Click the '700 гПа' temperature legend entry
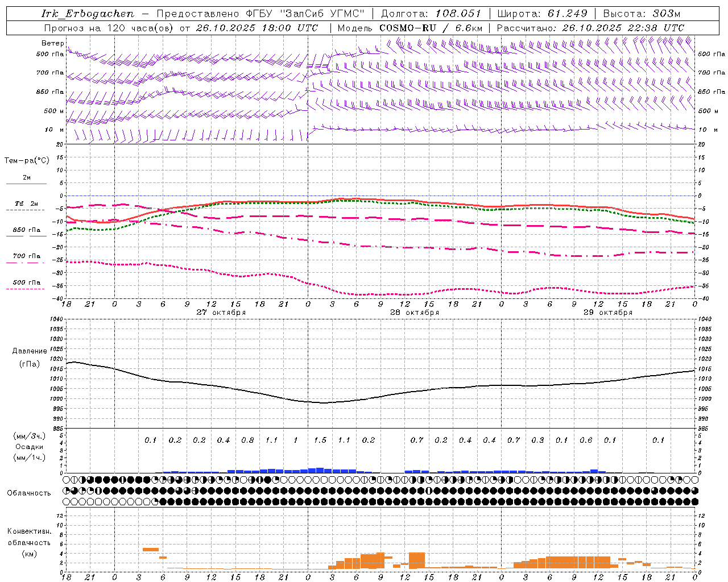 [27, 256]
